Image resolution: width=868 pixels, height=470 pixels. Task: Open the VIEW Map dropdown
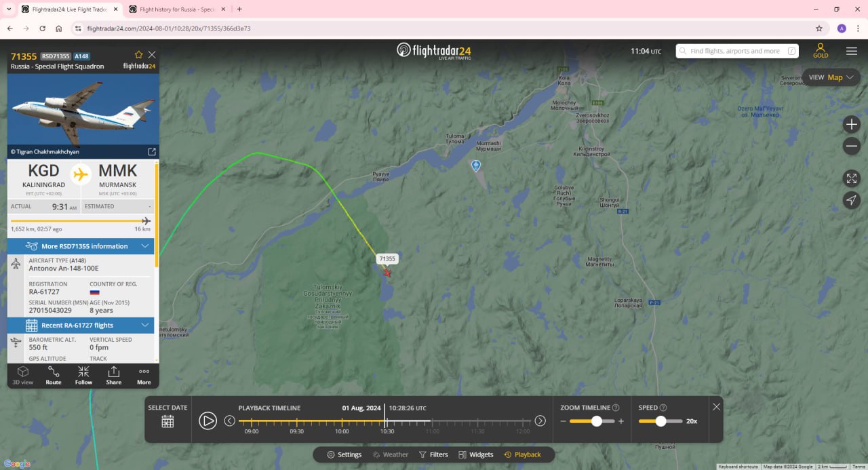831,77
